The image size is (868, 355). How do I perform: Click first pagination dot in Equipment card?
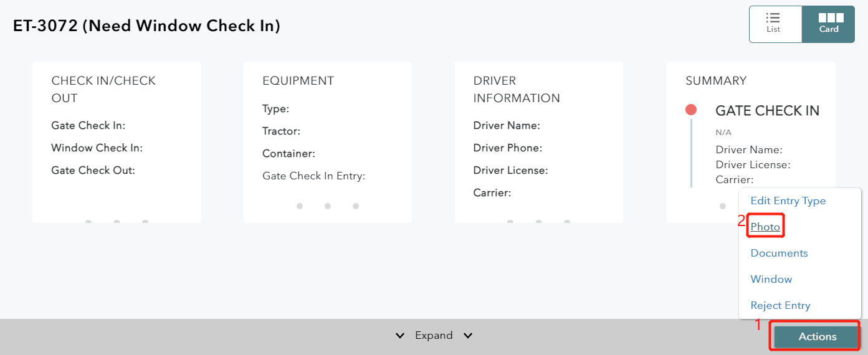(x=300, y=206)
